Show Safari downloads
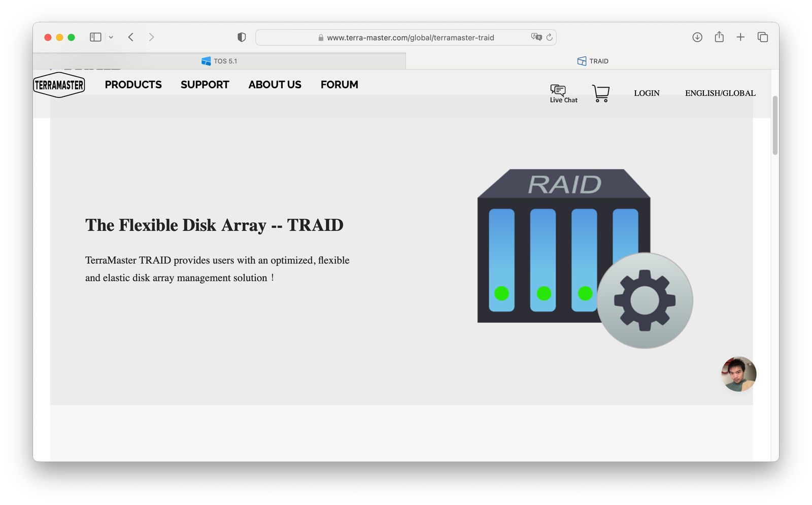The image size is (812, 505). (697, 37)
